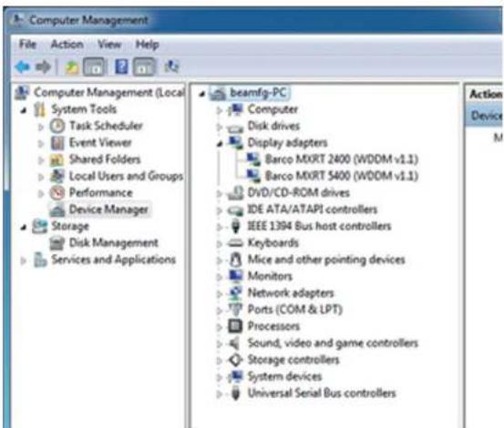Click the Shared Folders icon

tap(57, 159)
